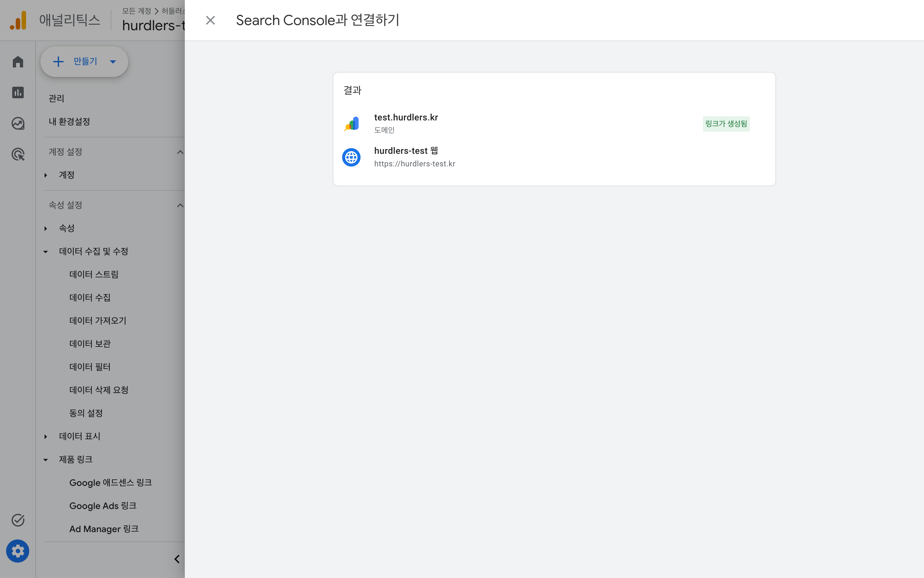924x578 pixels.
Task: Click the Google Analytics logo
Action: (x=18, y=20)
